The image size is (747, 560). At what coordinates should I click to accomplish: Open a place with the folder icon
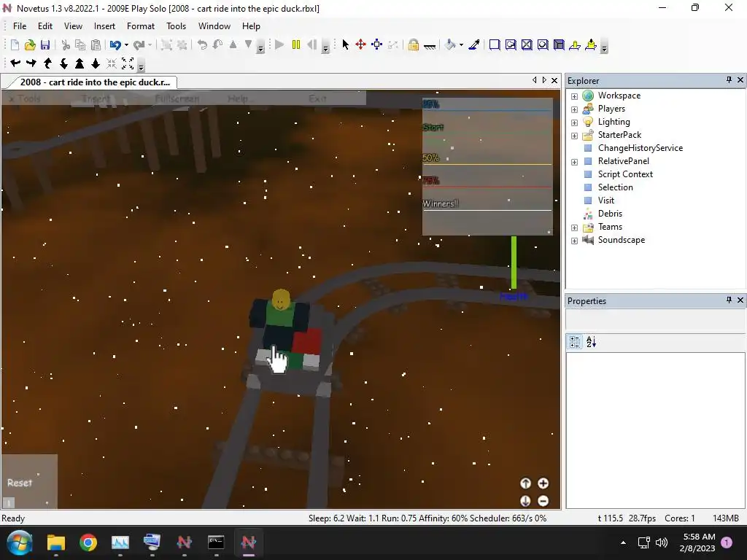[30, 44]
